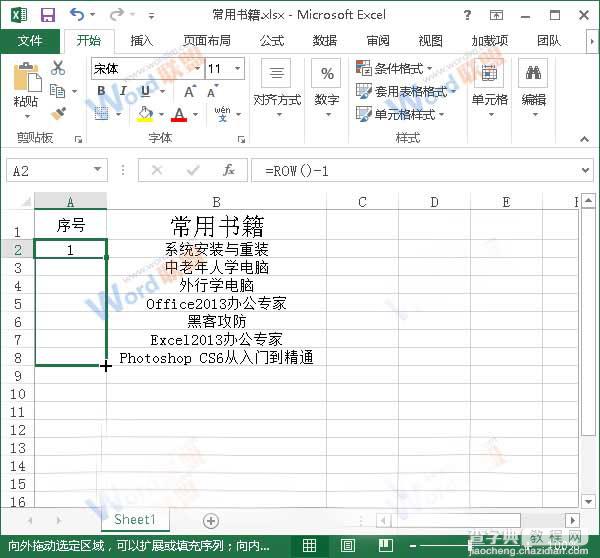Image resolution: width=600 pixels, height=558 pixels.
Task: Open the Help question mark
Action: (x=467, y=15)
